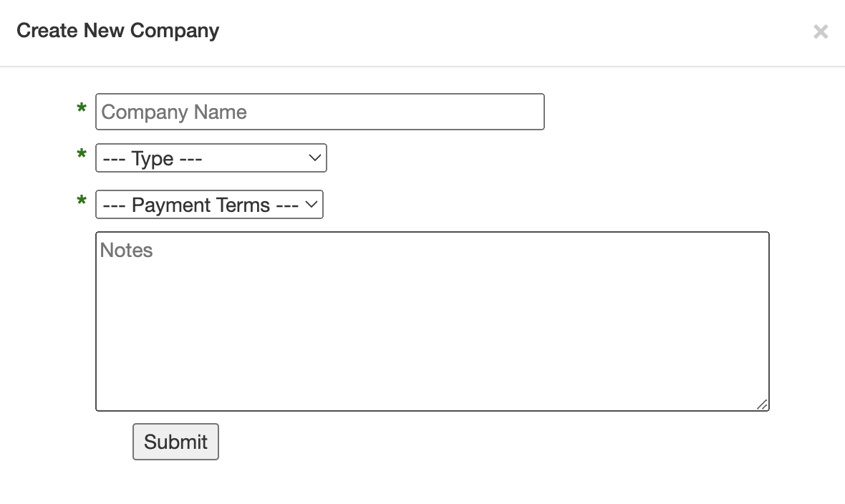This screenshot has width=845, height=504.
Task: Click the 'Notes' placeholder text
Action: [126, 250]
